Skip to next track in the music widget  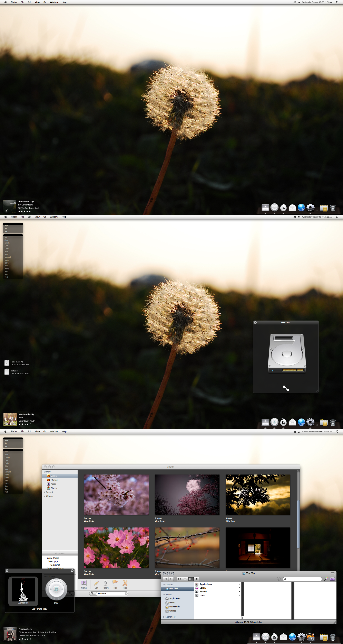pos(62,589)
